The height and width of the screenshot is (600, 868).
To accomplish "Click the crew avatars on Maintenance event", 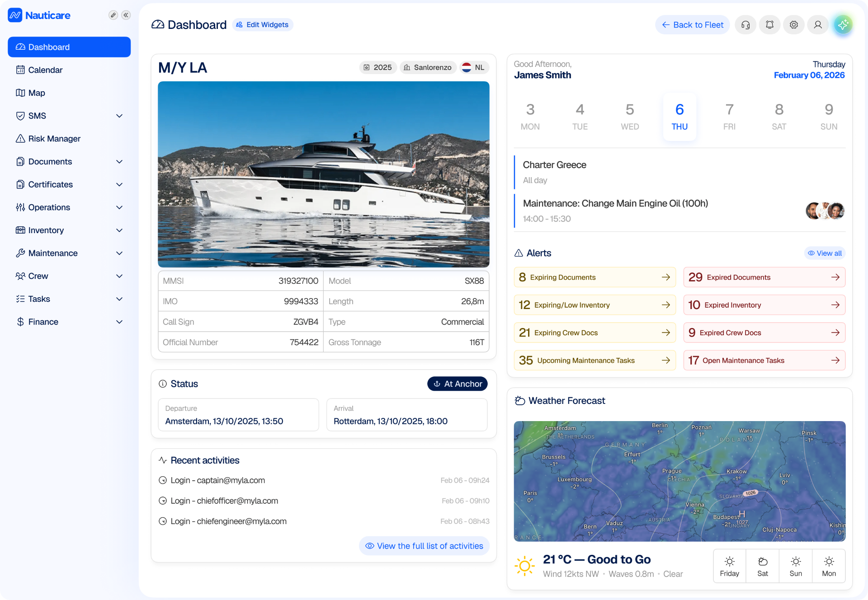I will [825, 211].
